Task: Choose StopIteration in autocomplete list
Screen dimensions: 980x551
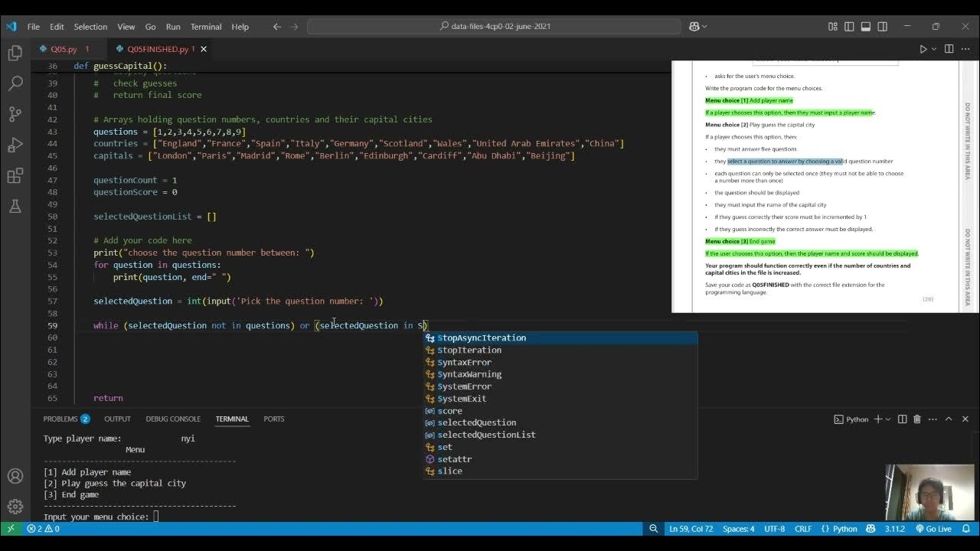Action: coord(560,350)
